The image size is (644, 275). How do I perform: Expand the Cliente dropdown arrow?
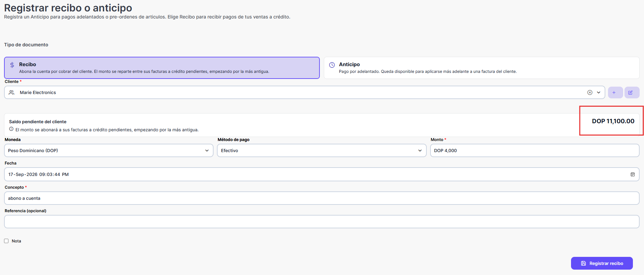coord(599,92)
